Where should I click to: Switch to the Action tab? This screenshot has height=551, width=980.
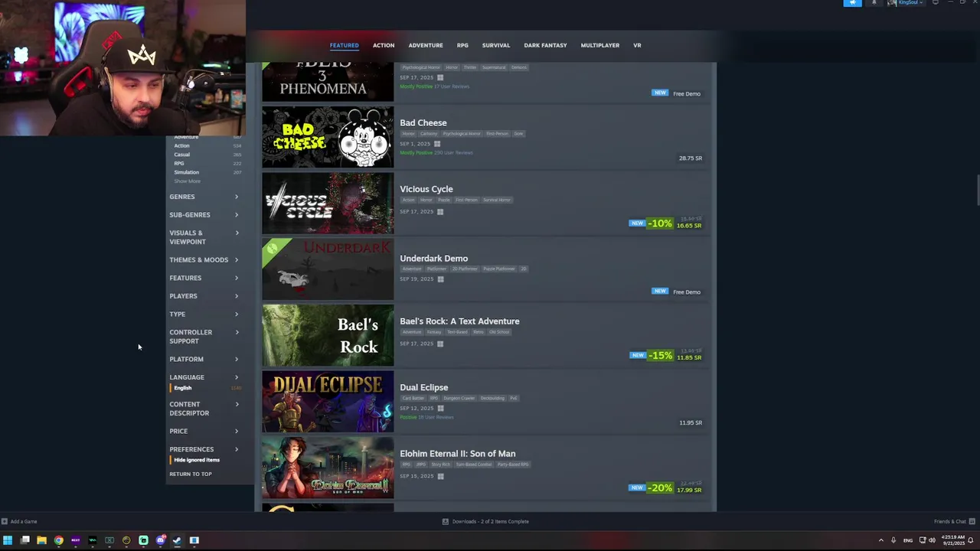[384, 45]
